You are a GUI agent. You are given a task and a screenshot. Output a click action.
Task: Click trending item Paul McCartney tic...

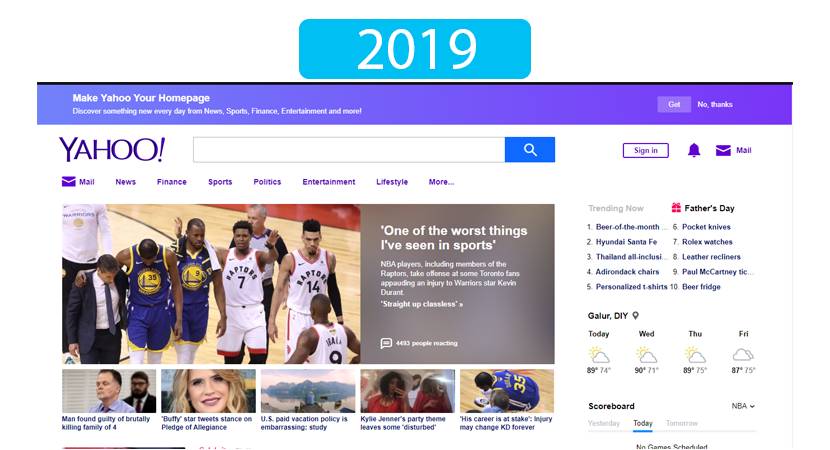click(x=717, y=272)
